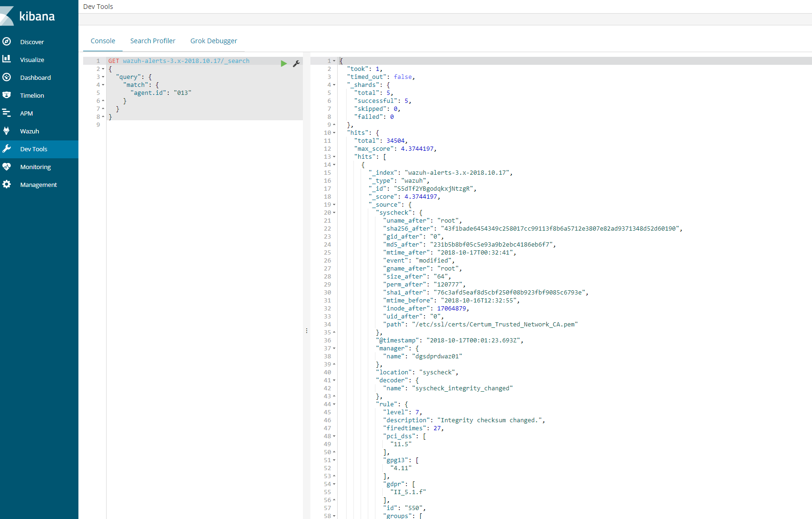Collapse "_shards" object at response line 4
This screenshot has width=812, height=519.
coord(334,85)
